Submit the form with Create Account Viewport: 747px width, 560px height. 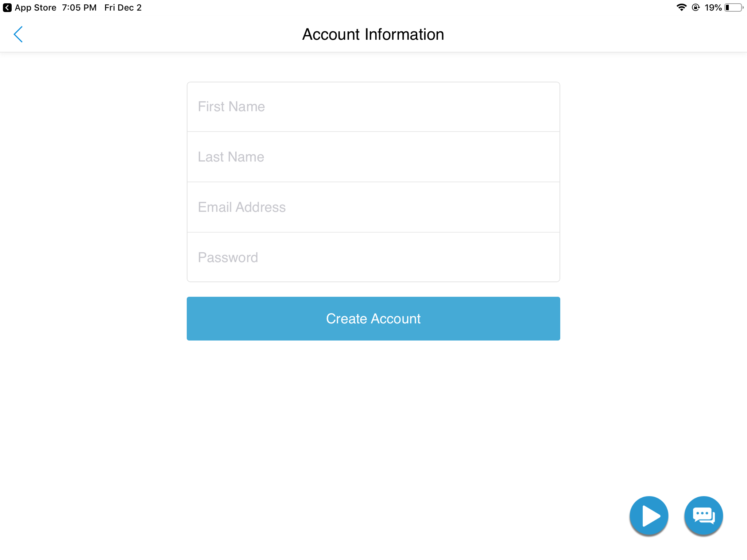(x=373, y=319)
